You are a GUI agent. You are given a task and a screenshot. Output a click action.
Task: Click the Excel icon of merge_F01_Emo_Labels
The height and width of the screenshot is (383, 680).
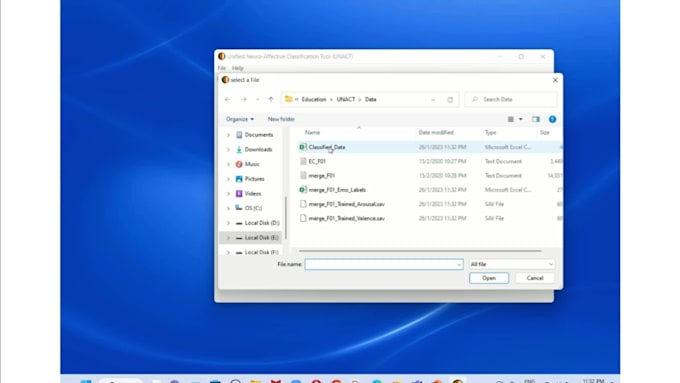303,190
